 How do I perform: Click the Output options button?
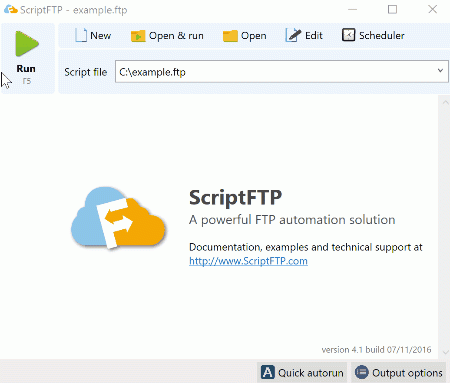[398, 372]
